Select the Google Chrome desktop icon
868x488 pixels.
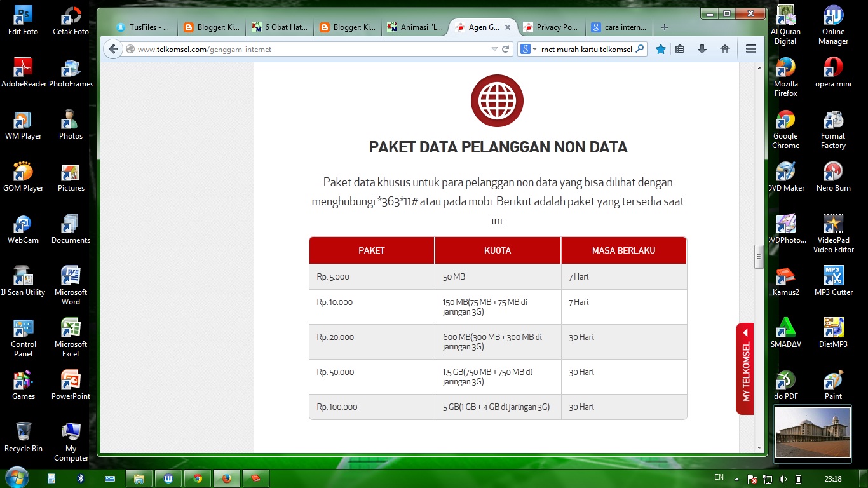coord(785,128)
